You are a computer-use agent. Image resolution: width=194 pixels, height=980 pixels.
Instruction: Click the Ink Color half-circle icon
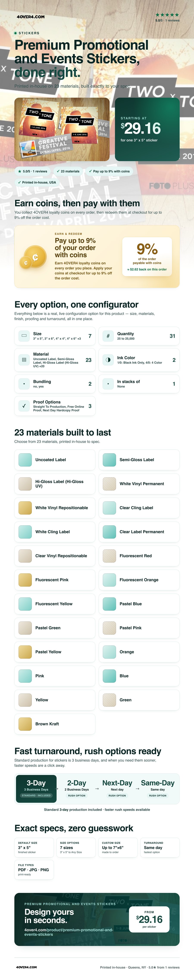pos(108,360)
